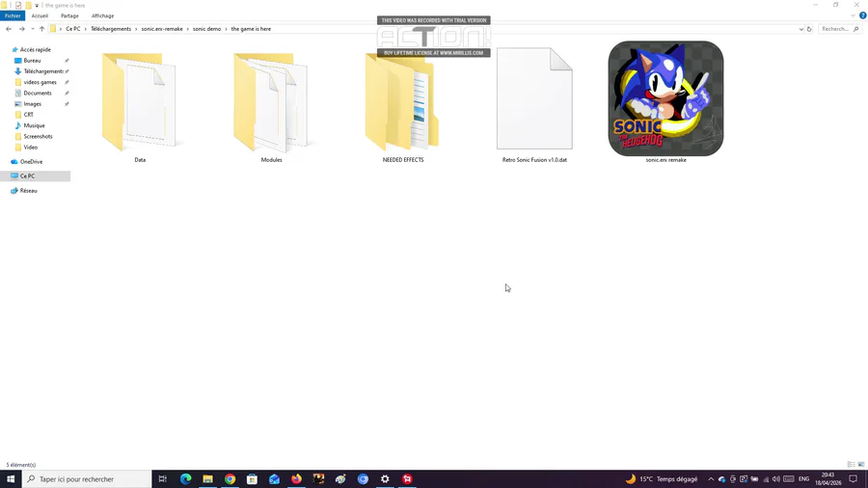The image size is (868, 488).
Task: Select Screenshots in the navigation pane
Action: [38, 136]
